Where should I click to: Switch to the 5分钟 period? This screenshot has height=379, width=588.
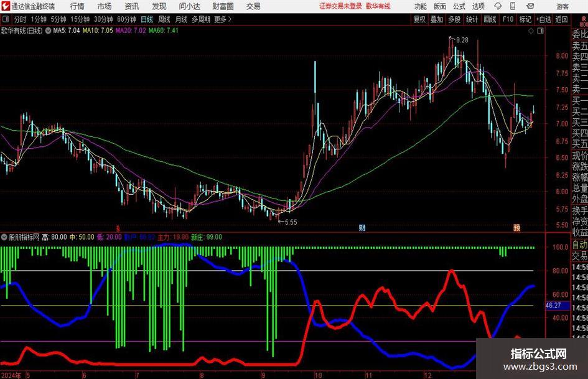tap(58, 19)
